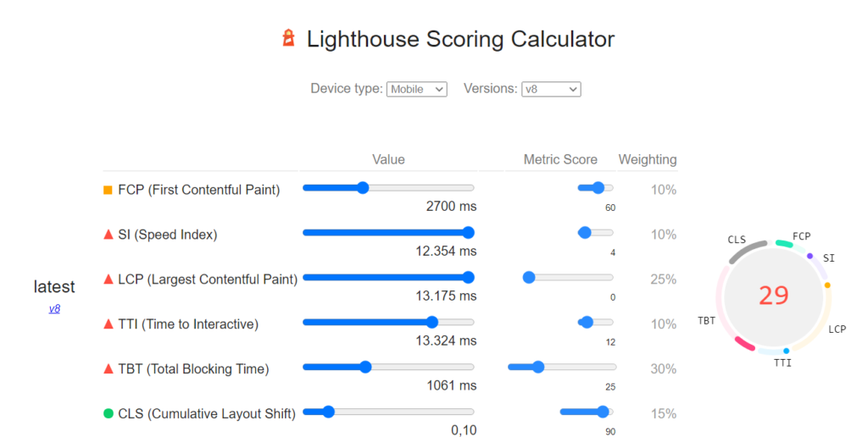Open the Versions dropdown
This screenshot has height=448, width=868.
click(550, 89)
